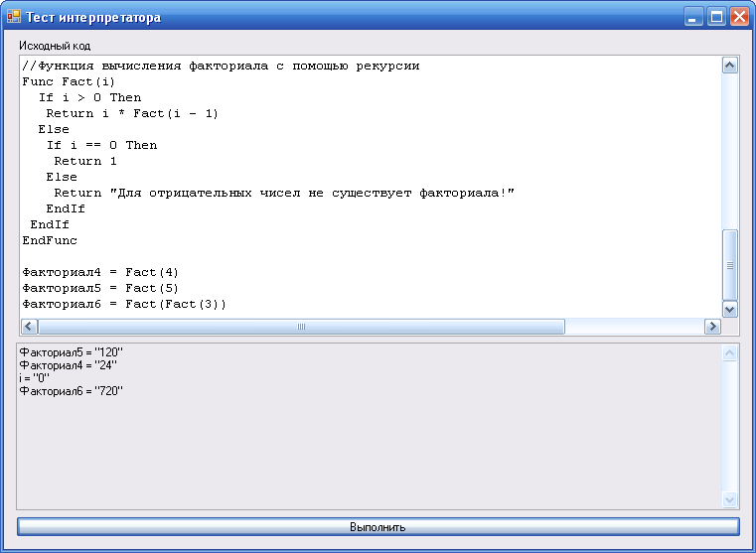Click the output panel's scroll up arrow
This screenshot has width=756, height=553.
click(x=730, y=353)
